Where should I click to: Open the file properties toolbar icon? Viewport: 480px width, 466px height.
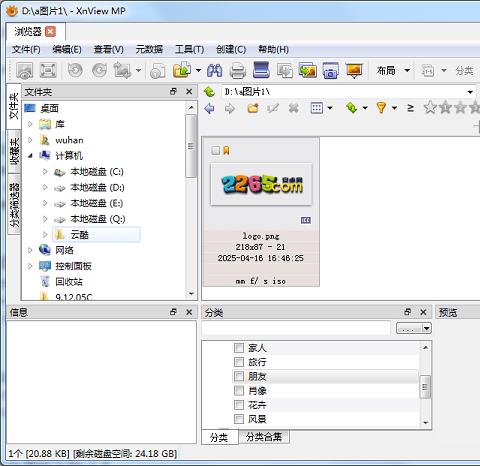157,71
